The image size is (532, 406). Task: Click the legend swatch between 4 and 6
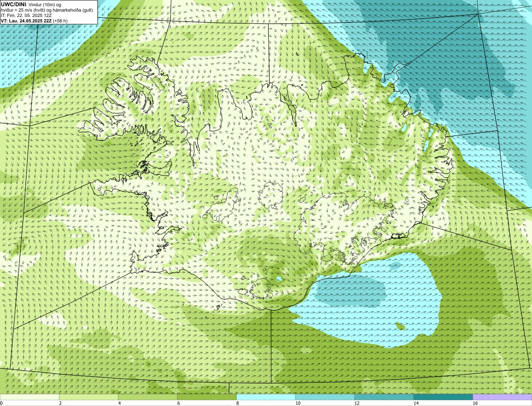pyautogui.click(x=148, y=397)
